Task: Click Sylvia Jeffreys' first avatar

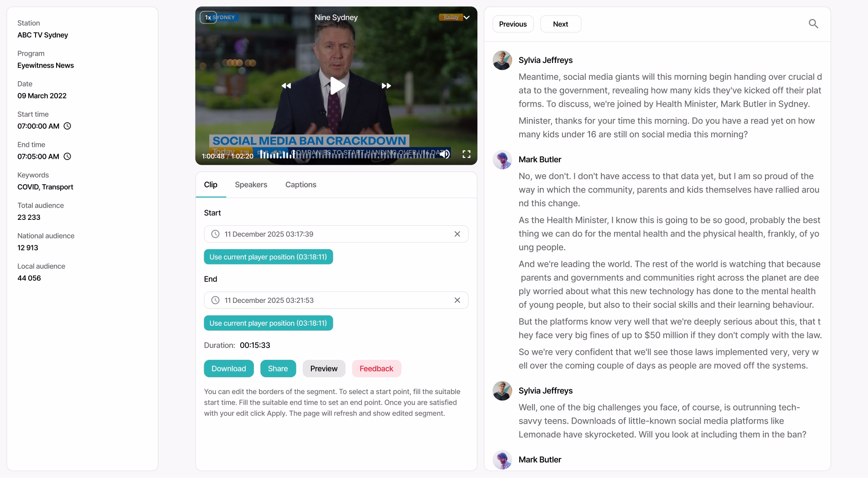Action: 502,60
